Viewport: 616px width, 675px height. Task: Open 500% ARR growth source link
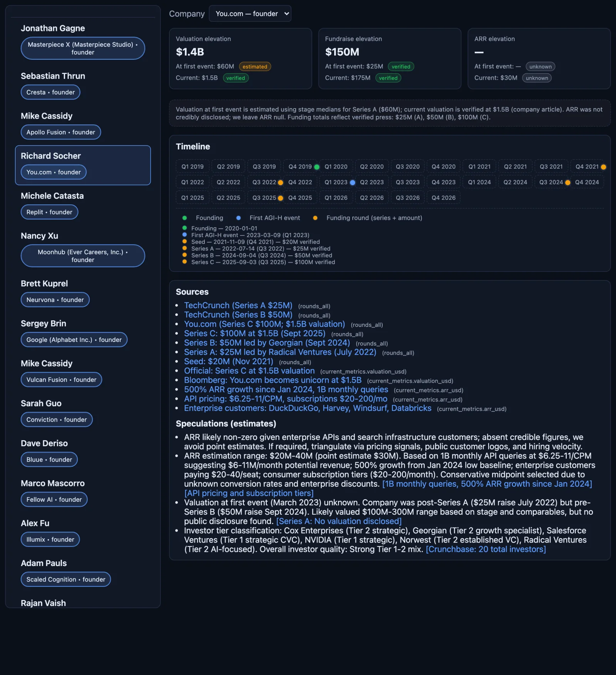[x=286, y=390]
